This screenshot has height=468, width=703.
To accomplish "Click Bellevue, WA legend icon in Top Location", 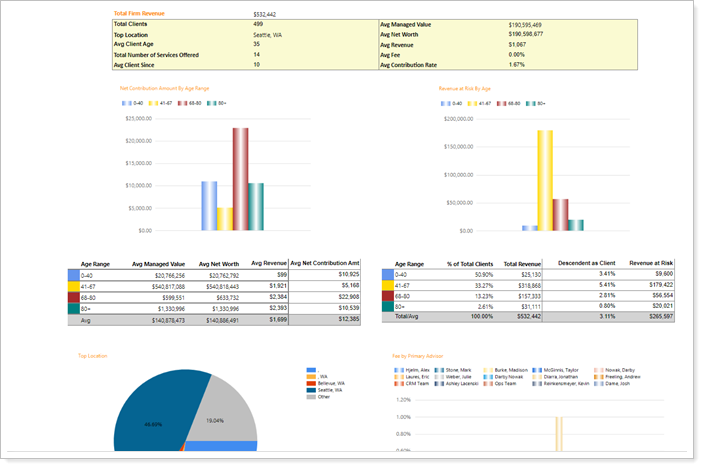I will [x=311, y=383].
